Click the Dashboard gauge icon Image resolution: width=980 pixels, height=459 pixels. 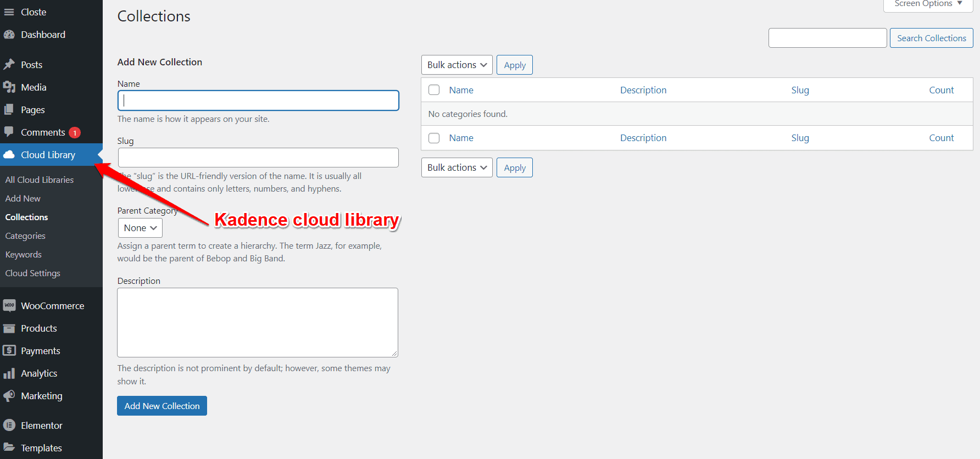coord(9,35)
